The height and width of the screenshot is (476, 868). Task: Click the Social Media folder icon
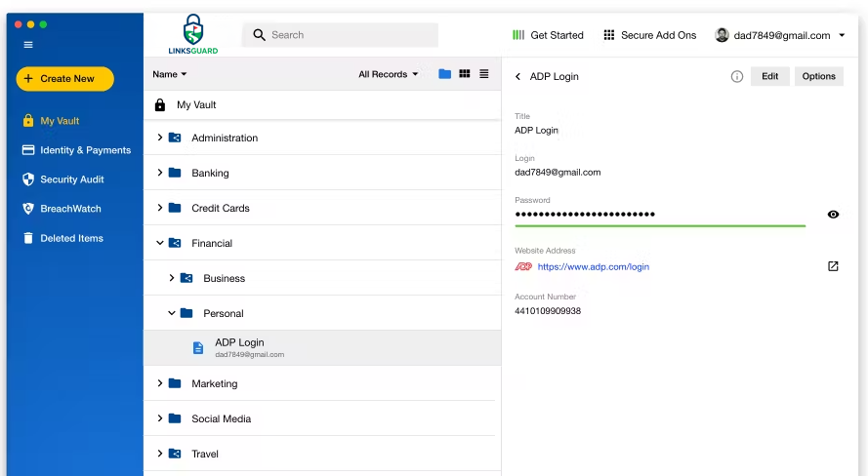pos(175,417)
